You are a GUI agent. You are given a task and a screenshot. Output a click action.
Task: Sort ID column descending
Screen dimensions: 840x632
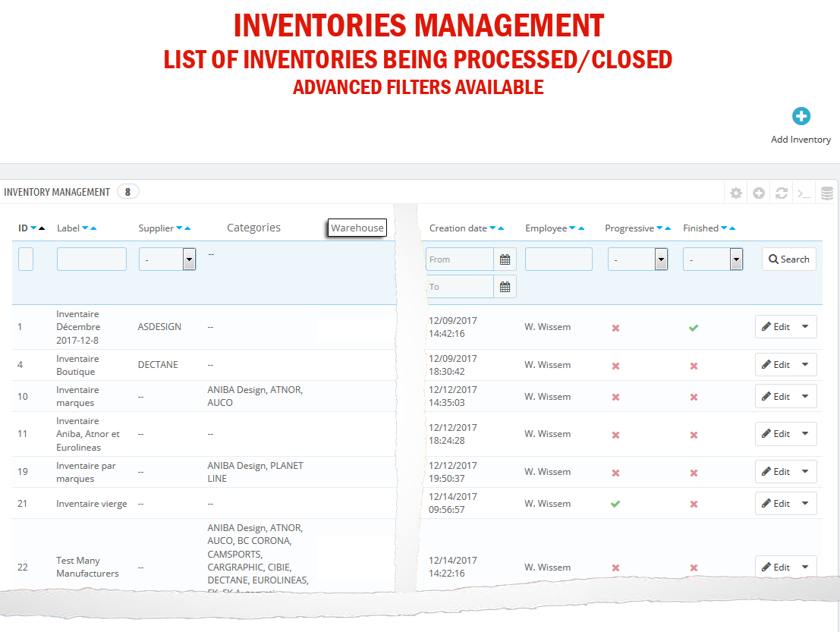[x=33, y=228]
